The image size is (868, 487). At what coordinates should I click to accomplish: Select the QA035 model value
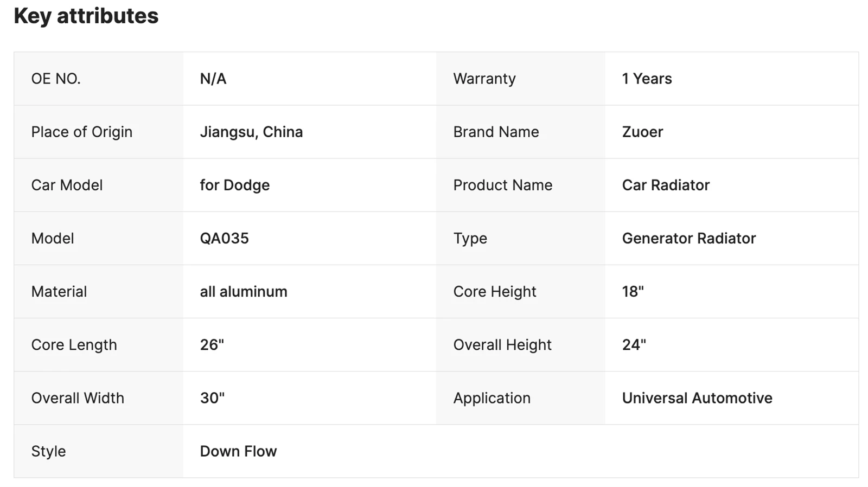(224, 238)
